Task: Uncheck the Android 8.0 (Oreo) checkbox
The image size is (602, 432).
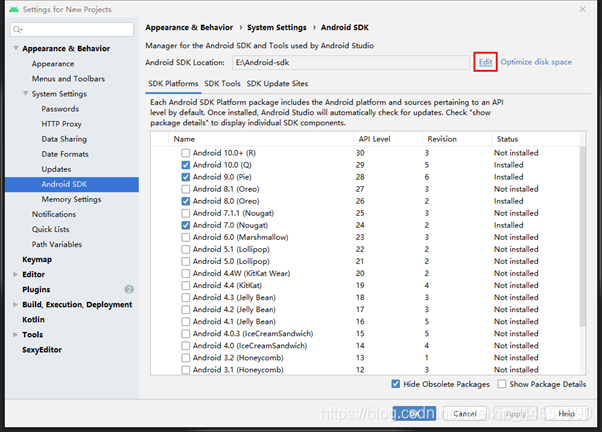Action: point(185,201)
